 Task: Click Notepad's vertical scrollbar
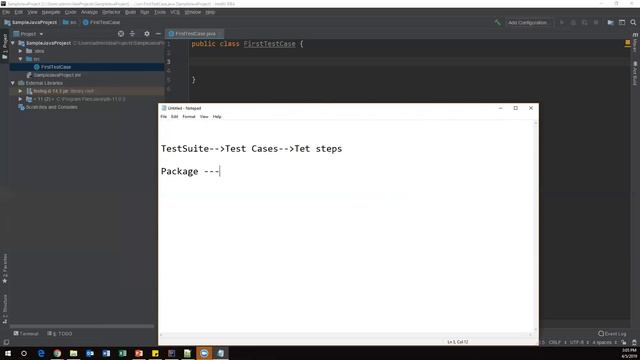point(536,226)
